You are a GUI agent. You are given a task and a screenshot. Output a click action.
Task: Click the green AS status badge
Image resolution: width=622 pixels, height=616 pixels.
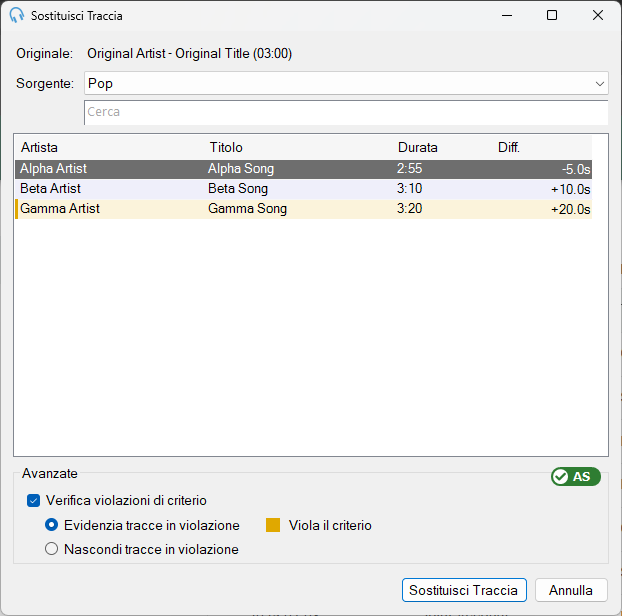point(576,476)
